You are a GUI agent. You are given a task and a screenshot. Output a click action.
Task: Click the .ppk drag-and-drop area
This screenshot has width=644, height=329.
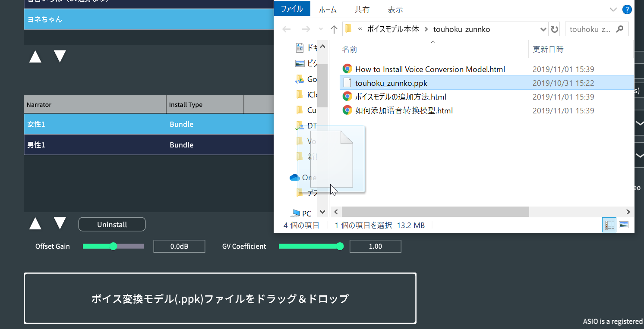[220, 298]
